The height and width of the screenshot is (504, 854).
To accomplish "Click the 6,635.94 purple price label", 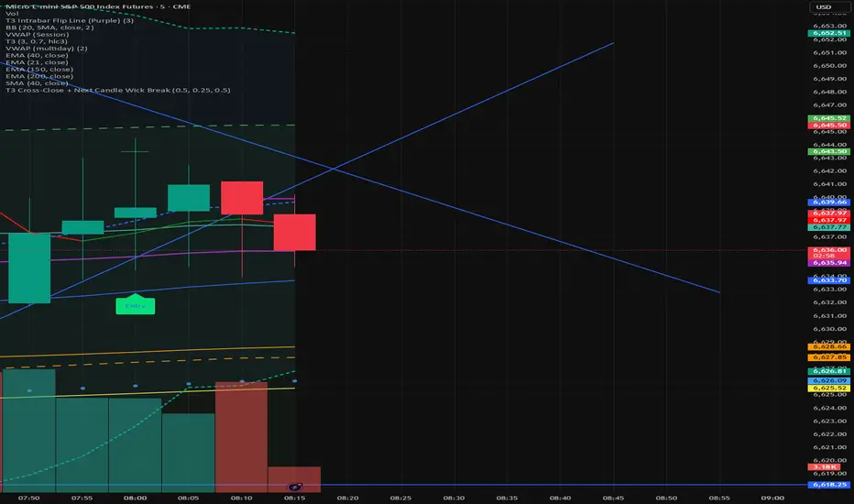I will tap(828, 263).
